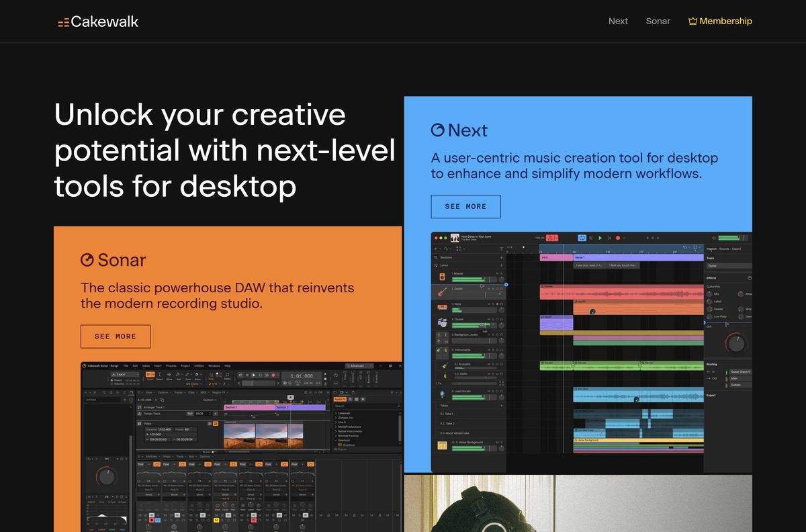Open the Sonar link in top navigation
This screenshot has width=806, height=532.
click(658, 21)
